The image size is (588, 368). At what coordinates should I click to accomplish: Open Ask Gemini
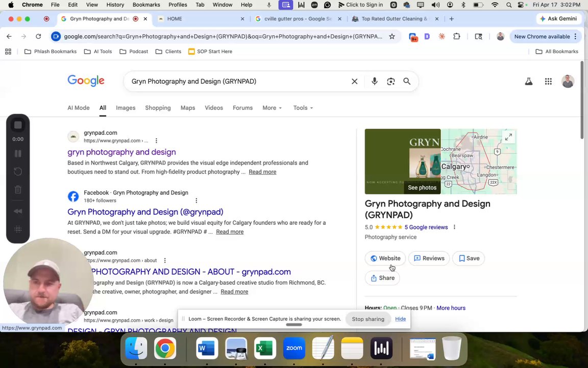(558, 19)
